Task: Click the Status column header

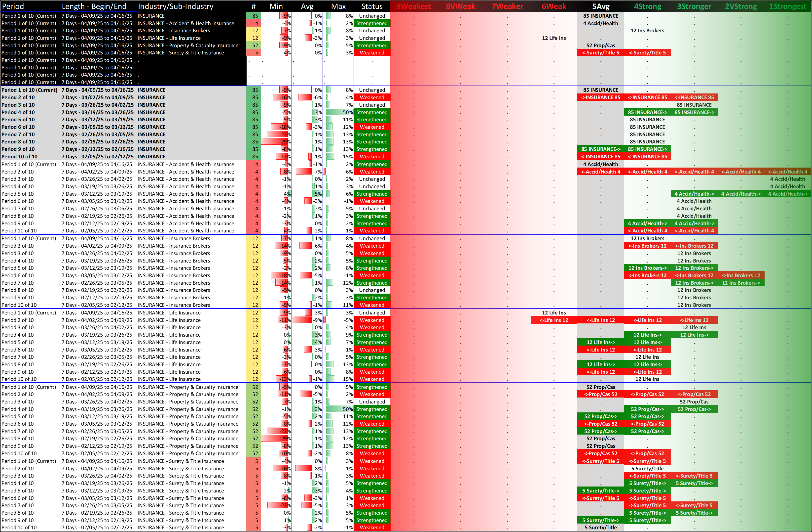Action: (371, 6)
